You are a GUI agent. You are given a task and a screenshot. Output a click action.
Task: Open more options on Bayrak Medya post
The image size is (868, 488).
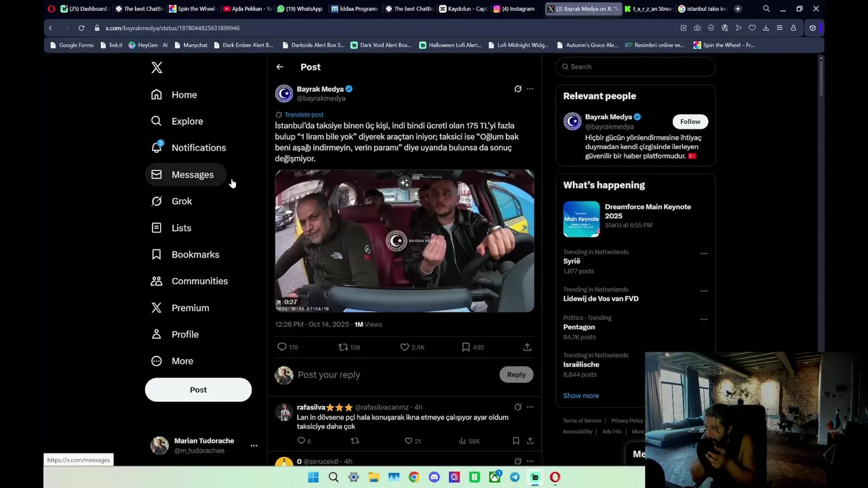pos(530,89)
